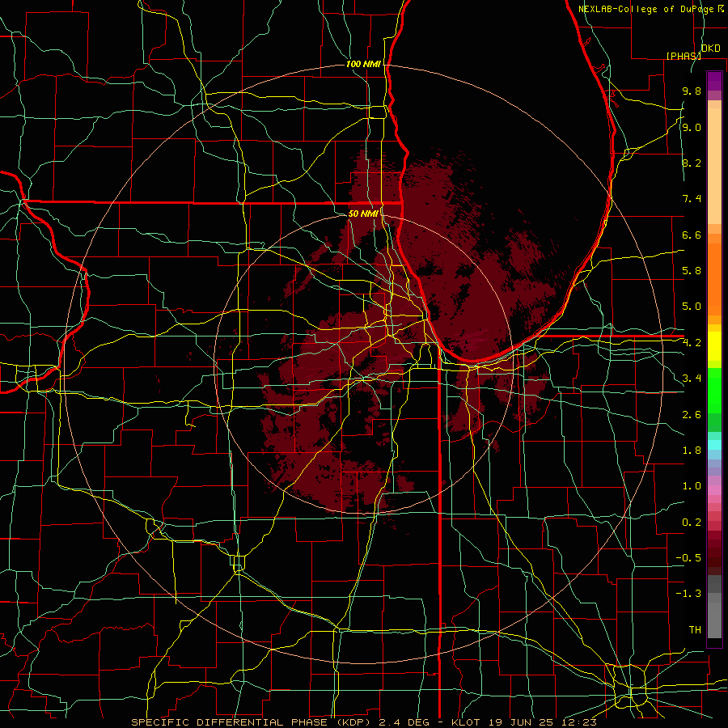Click the 8.2 scale value
The width and height of the screenshot is (728, 728).
tap(692, 163)
